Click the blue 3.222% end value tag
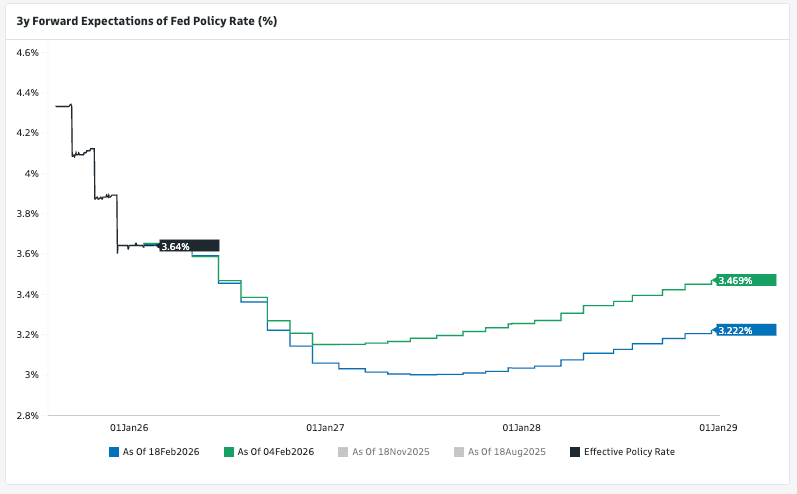Screen dimensions: 797x494 (746, 330)
